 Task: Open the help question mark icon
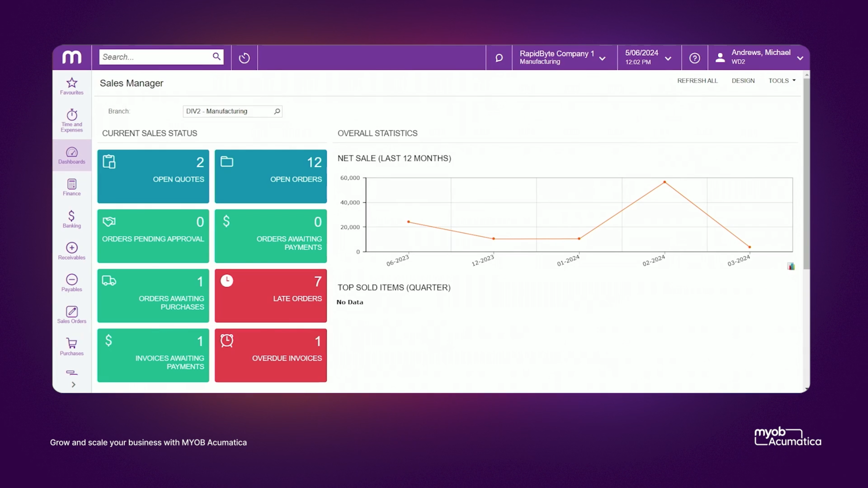pyautogui.click(x=694, y=58)
